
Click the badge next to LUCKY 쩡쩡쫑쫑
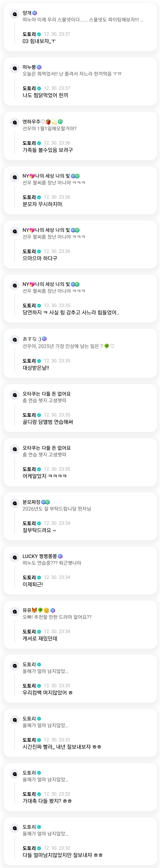[x=60, y=556]
